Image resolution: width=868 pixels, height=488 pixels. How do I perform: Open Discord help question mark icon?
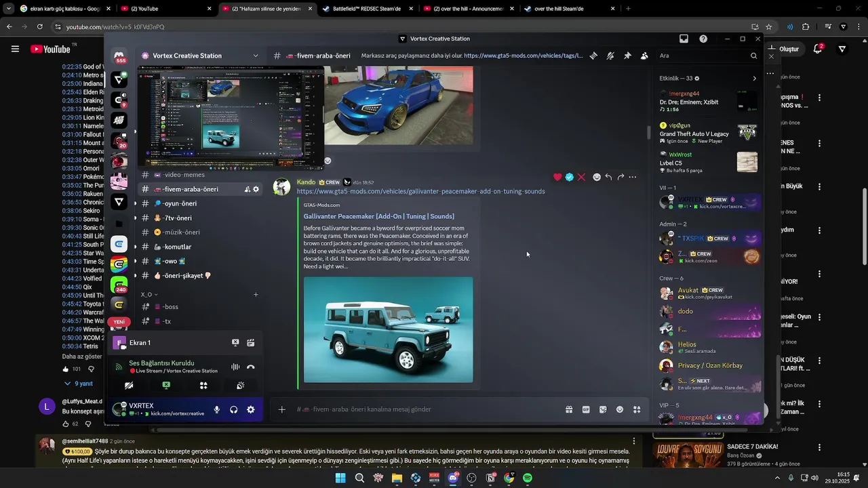click(x=703, y=39)
